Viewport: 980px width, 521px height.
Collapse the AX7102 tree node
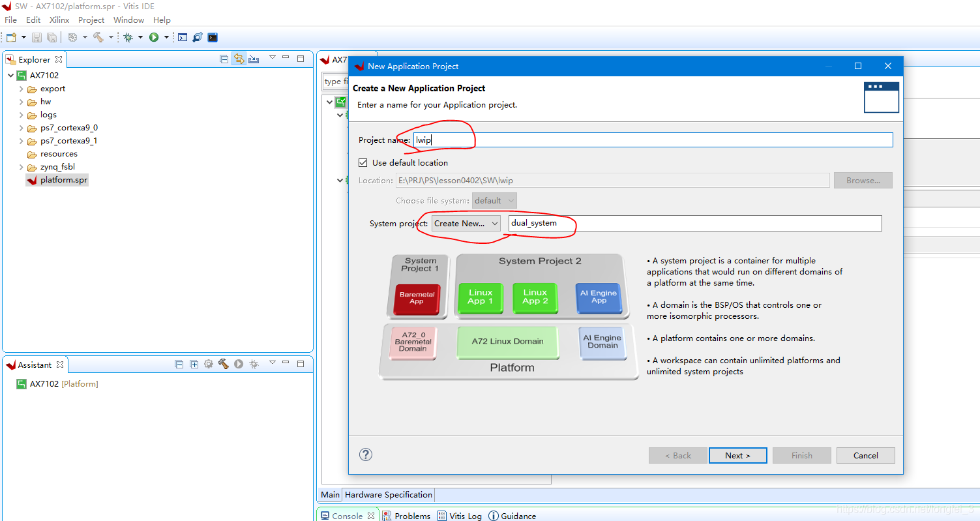pyautogui.click(x=10, y=76)
